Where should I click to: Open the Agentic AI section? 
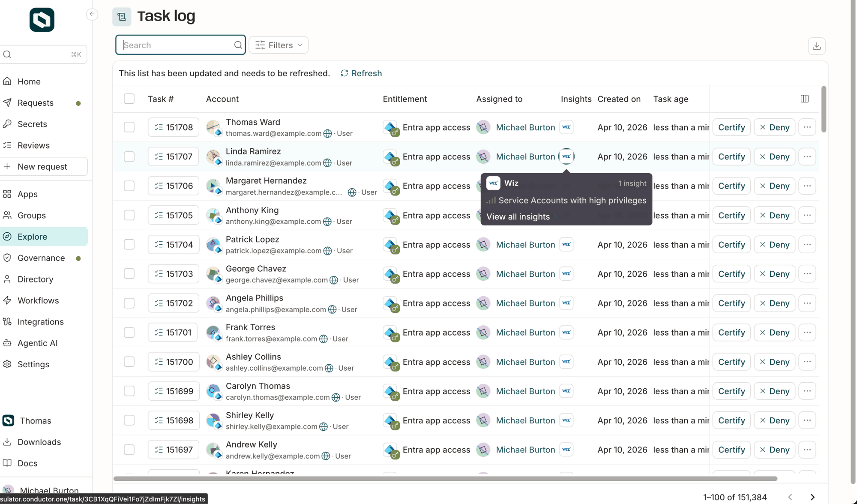coord(37,343)
